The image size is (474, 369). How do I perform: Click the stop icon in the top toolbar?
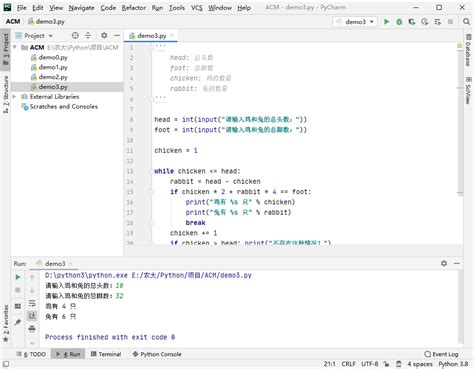click(x=450, y=22)
